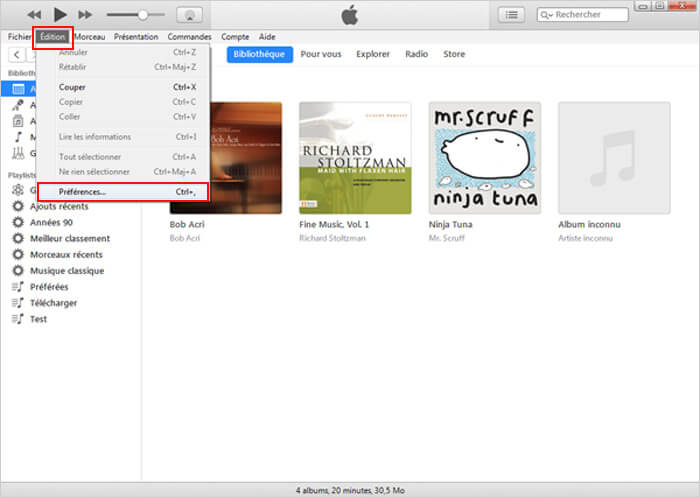The height and width of the screenshot is (498, 700).
Task: Click the playlist icon beside Test
Action: point(18,319)
